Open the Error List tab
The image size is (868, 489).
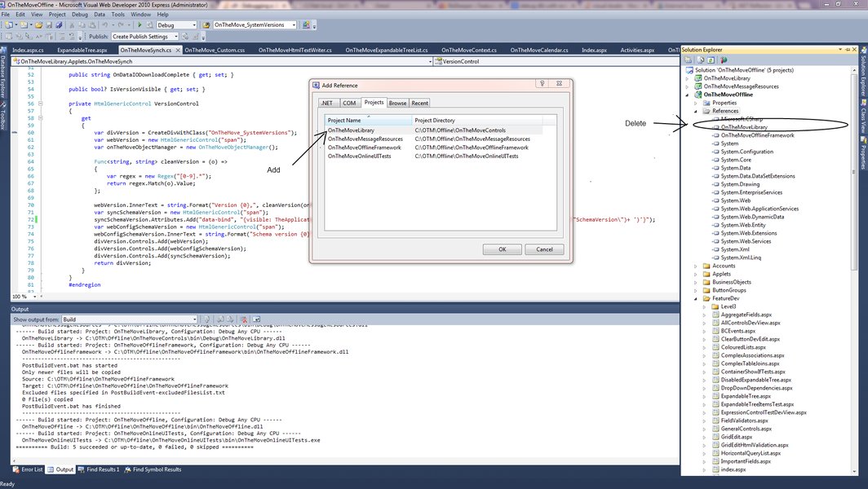(x=28, y=469)
